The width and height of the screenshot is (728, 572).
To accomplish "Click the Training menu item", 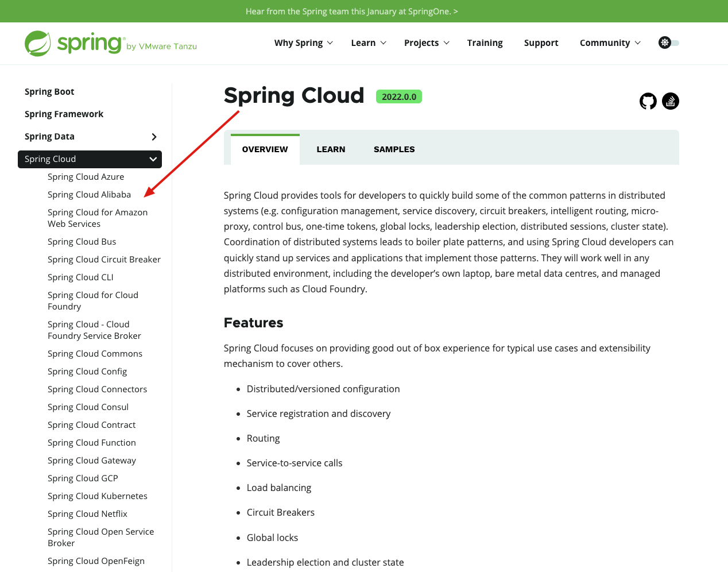I will pyautogui.click(x=485, y=42).
